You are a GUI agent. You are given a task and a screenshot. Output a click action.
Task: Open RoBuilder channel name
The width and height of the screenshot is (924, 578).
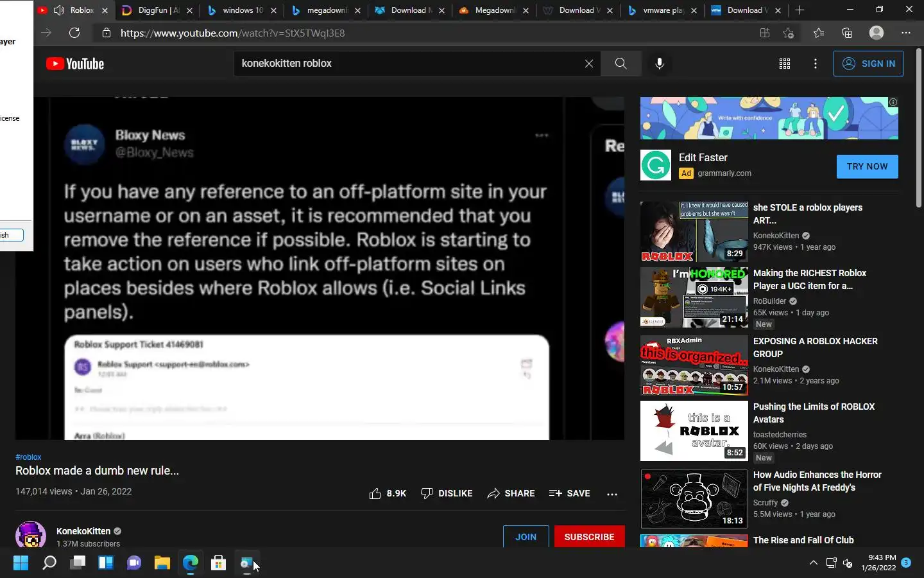(769, 301)
